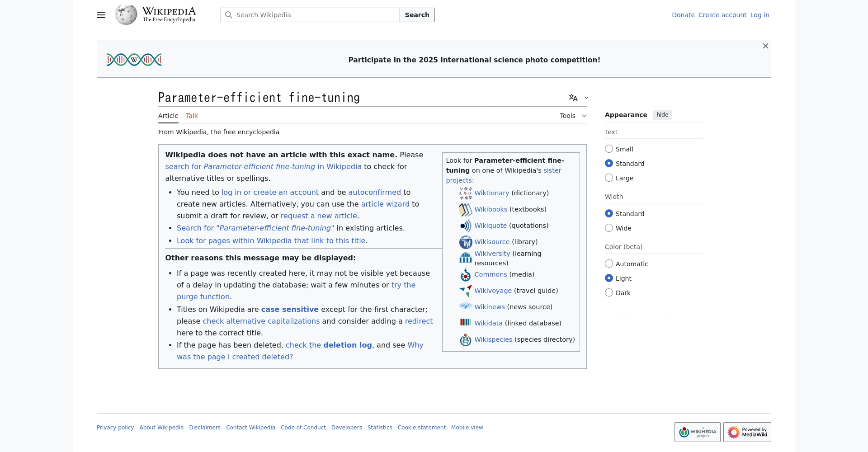Image resolution: width=868 pixels, height=452 pixels.
Task: Click the Wikiquote project icon
Action: click(x=465, y=226)
